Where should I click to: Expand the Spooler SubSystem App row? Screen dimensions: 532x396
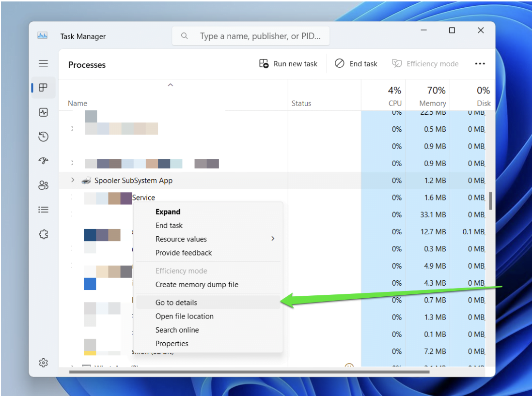click(x=72, y=180)
